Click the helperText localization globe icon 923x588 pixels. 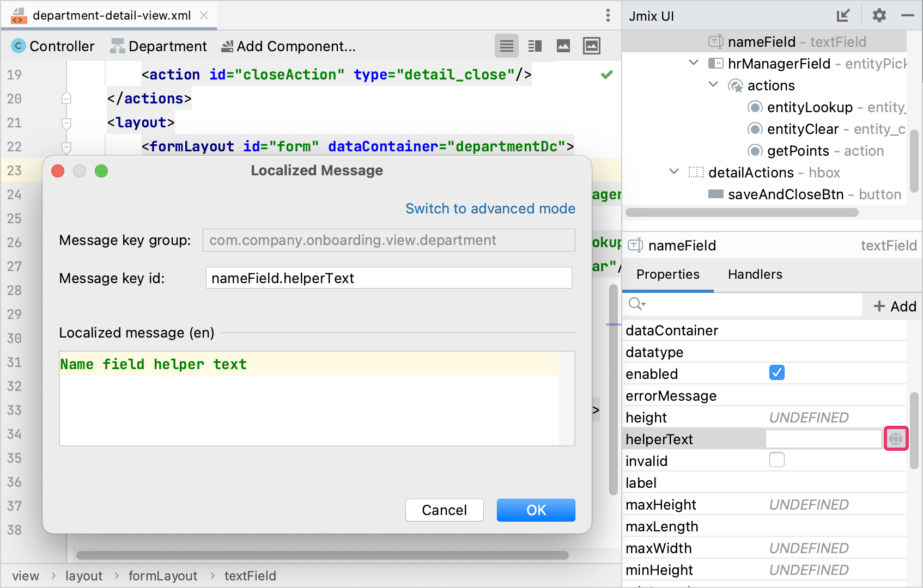tap(896, 438)
